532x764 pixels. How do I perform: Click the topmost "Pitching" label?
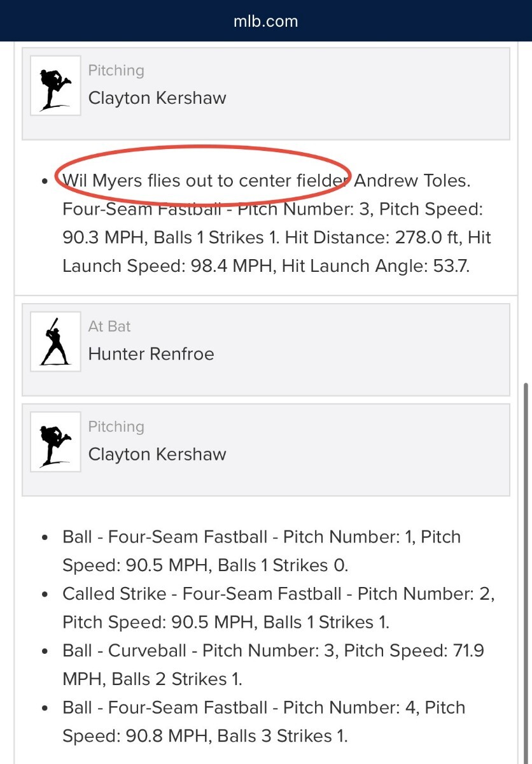pos(116,71)
